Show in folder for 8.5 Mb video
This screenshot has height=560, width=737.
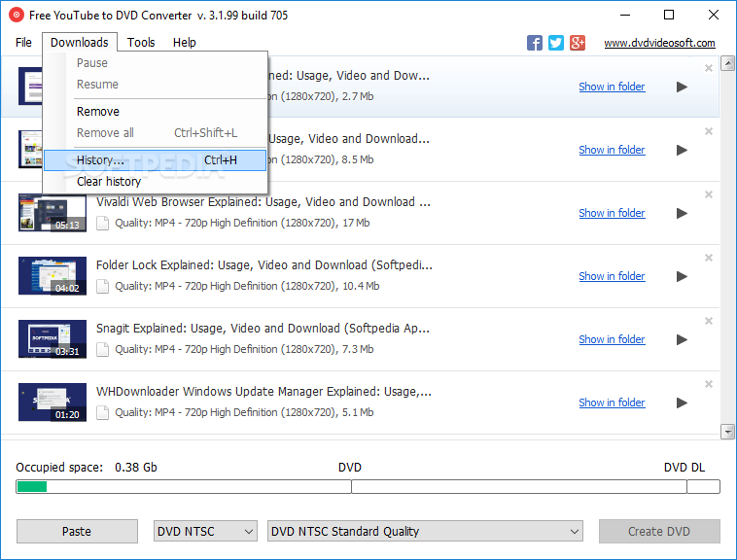click(612, 151)
